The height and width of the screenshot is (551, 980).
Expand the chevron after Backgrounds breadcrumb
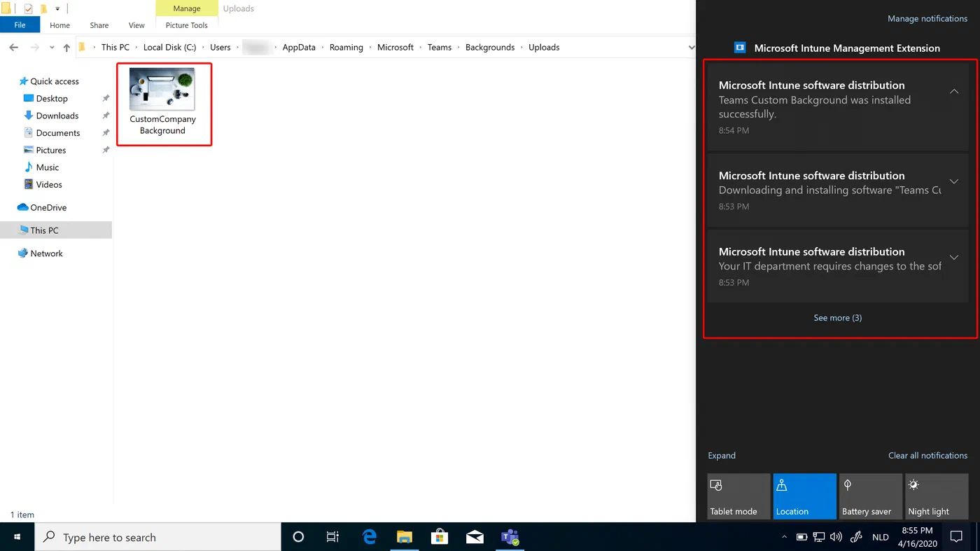point(521,48)
